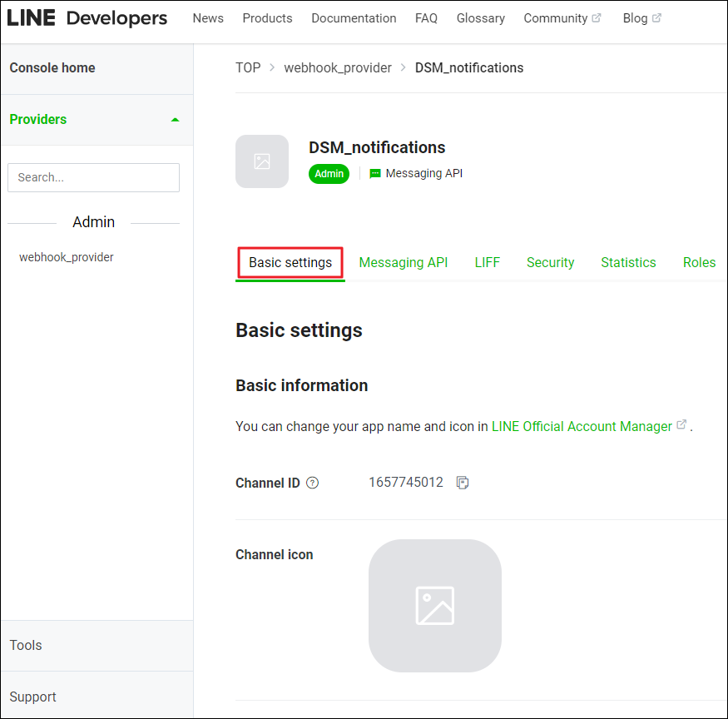Select webhook_provider in the sidebar

click(67, 257)
